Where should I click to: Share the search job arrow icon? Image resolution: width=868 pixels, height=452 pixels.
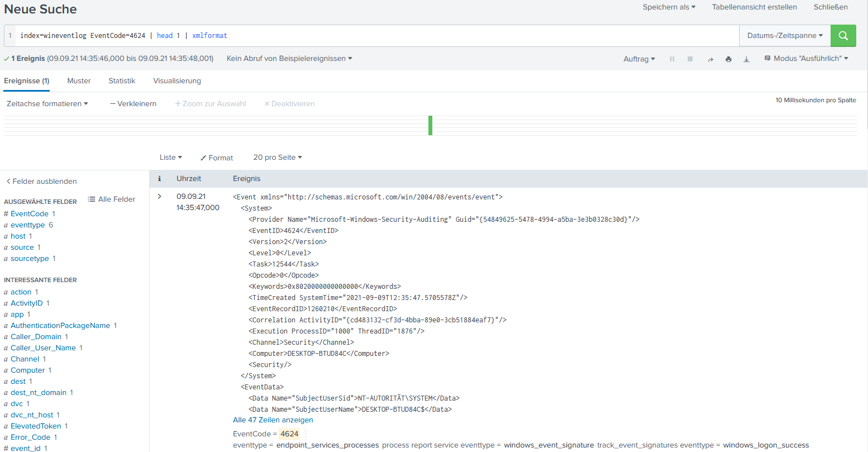coord(710,59)
